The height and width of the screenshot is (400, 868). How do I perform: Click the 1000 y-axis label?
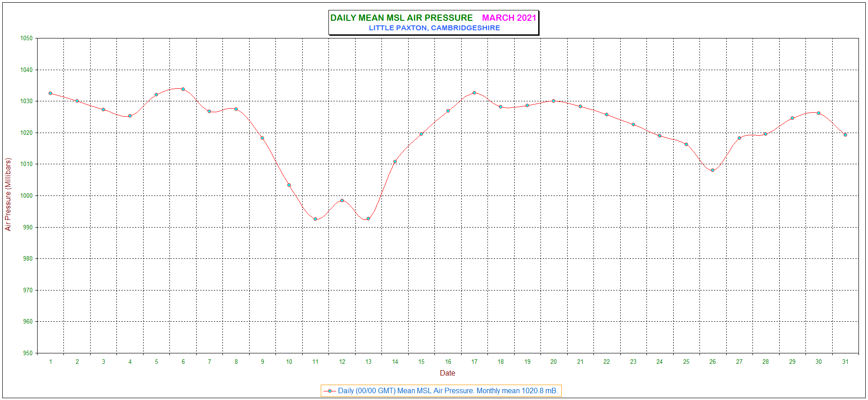[26, 196]
